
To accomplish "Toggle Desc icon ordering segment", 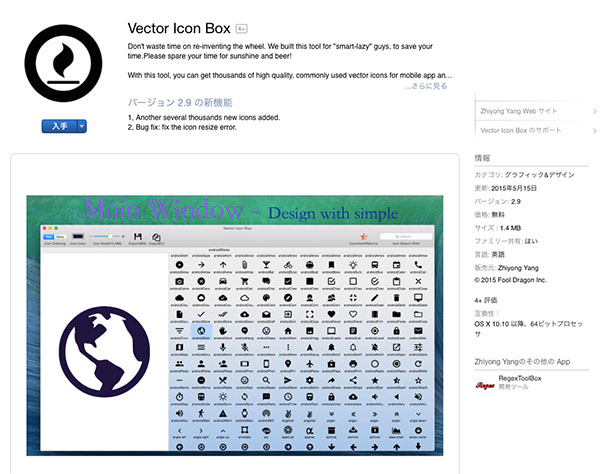I will click(x=60, y=237).
